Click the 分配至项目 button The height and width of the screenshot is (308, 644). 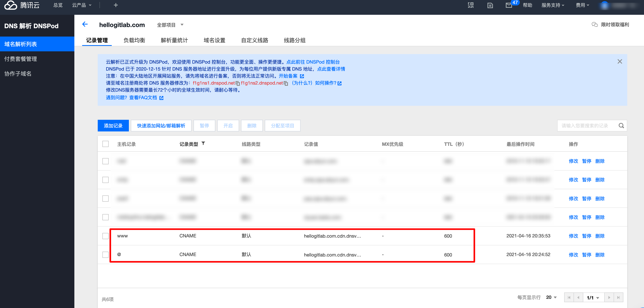coord(282,126)
